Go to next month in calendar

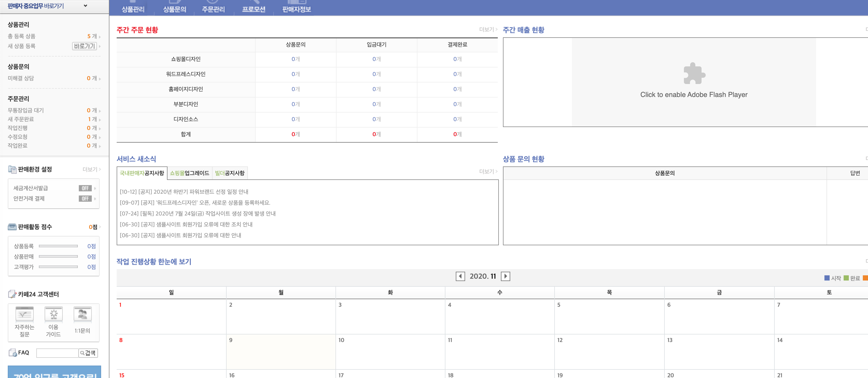[x=505, y=276]
